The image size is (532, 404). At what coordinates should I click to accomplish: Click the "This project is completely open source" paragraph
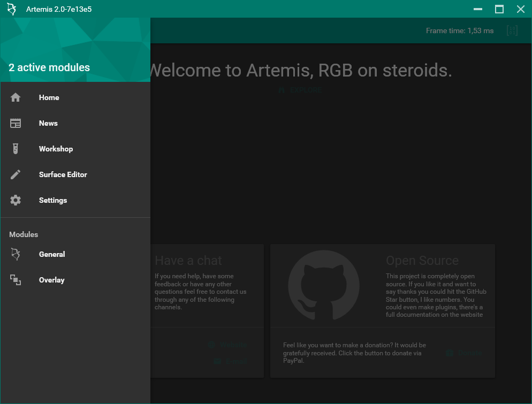[x=436, y=295]
